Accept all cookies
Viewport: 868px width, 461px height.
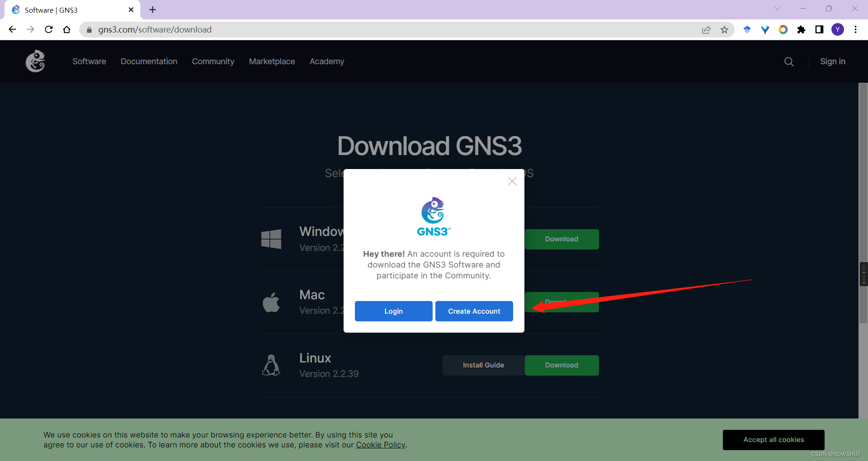(x=774, y=440)
